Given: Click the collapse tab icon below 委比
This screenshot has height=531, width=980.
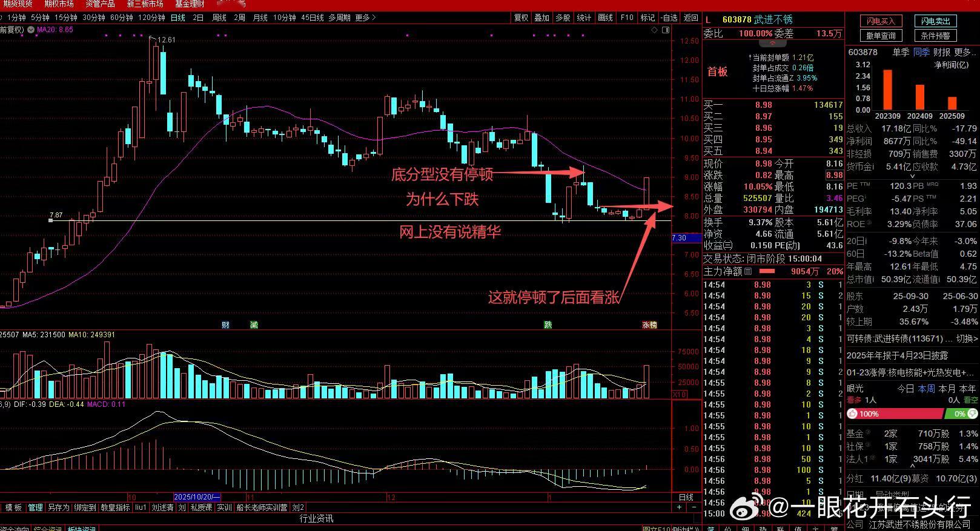Looking at the screenshot, I should 772,43.
